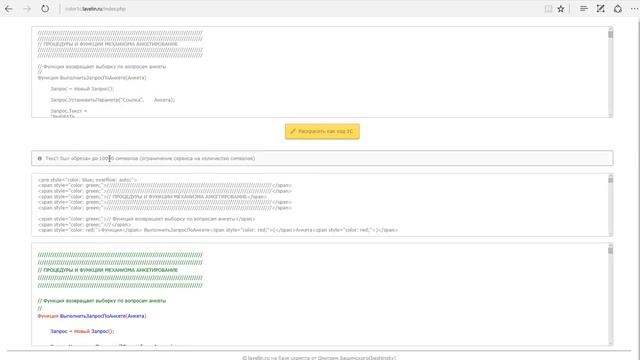Open reading view book icon

[x=548, y=9]
